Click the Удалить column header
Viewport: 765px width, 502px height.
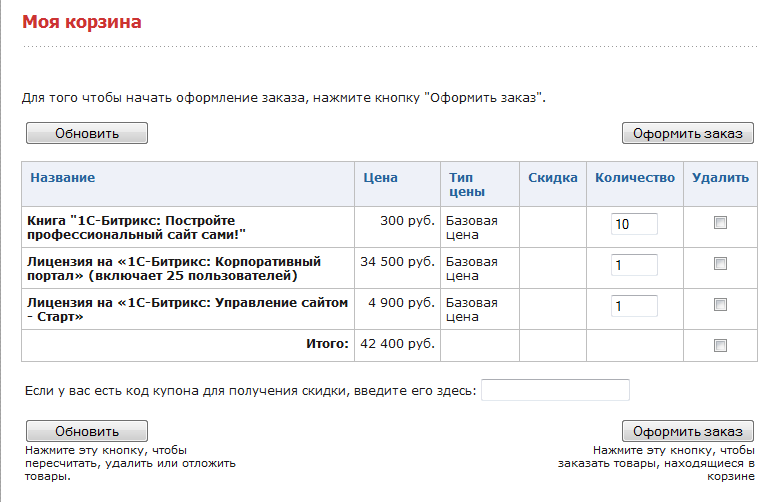tap(720, 178)
